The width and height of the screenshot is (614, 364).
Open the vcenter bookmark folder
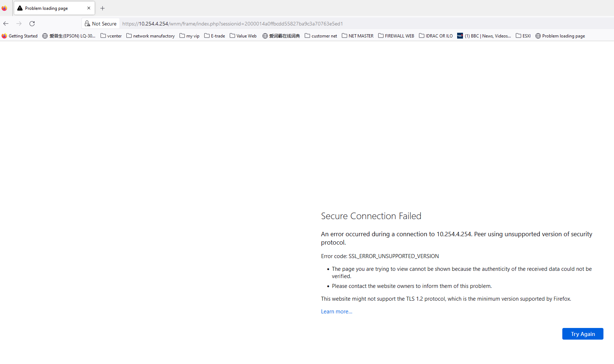(111, 36)
